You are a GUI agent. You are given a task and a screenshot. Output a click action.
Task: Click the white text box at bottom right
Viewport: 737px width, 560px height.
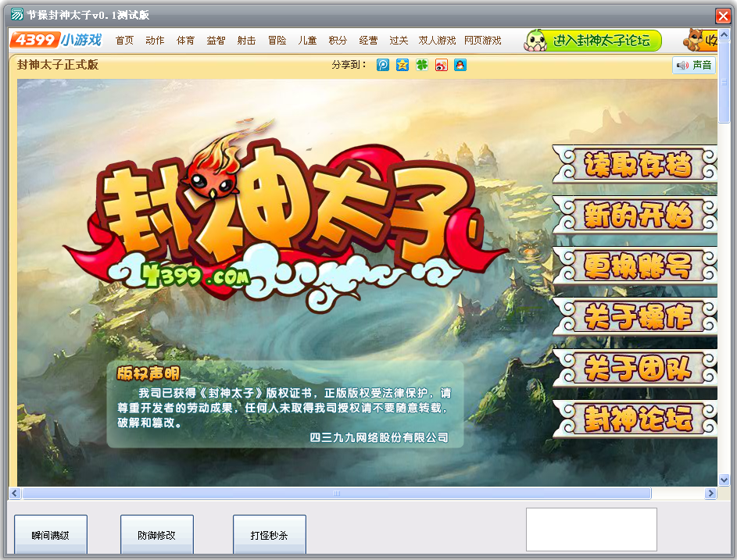591,530
